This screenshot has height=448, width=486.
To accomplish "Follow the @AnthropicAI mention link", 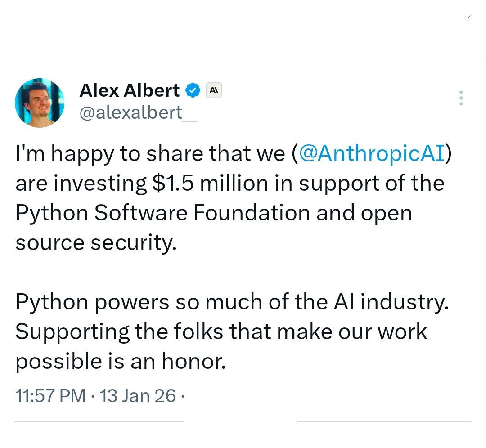I will point(371,154).
